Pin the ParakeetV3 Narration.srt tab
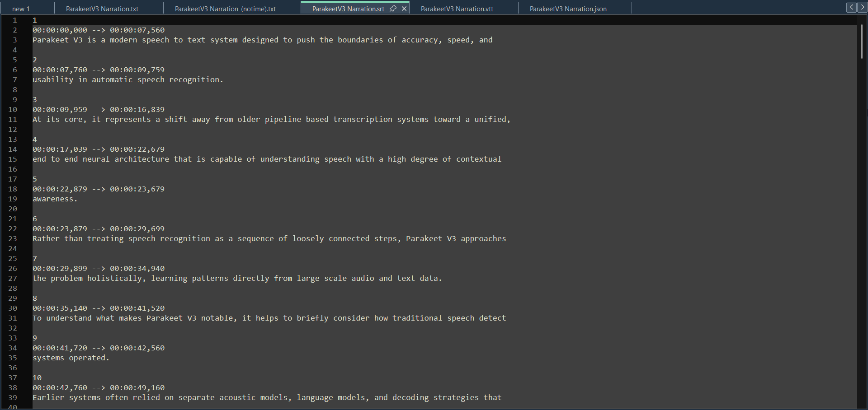Viewport: 868px width, 410px height. tap(393, 9)
